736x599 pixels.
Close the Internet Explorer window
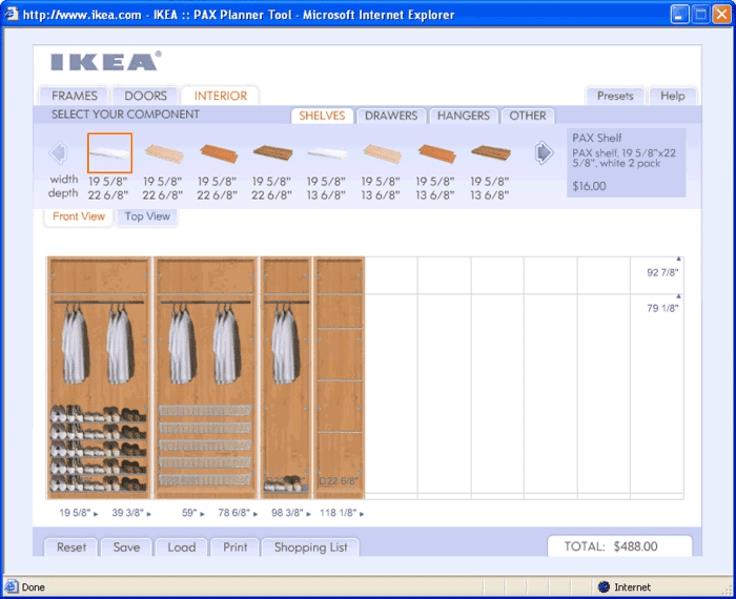tap(721, 15)
